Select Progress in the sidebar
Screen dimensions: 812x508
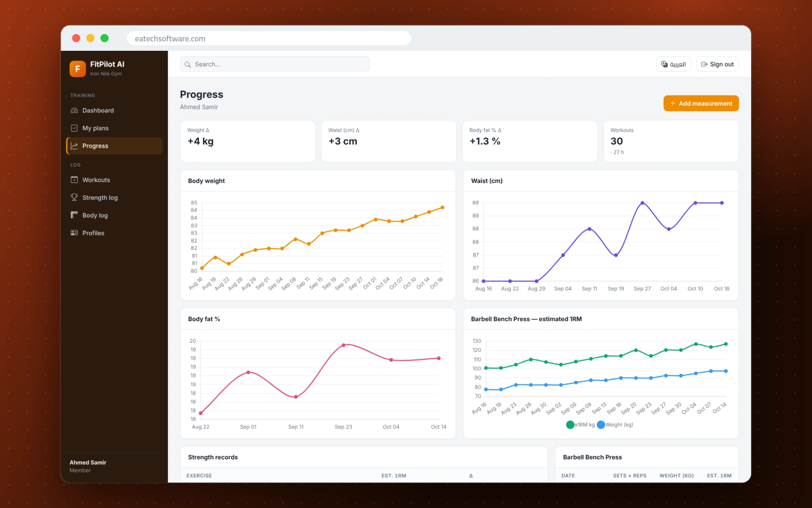114,146
